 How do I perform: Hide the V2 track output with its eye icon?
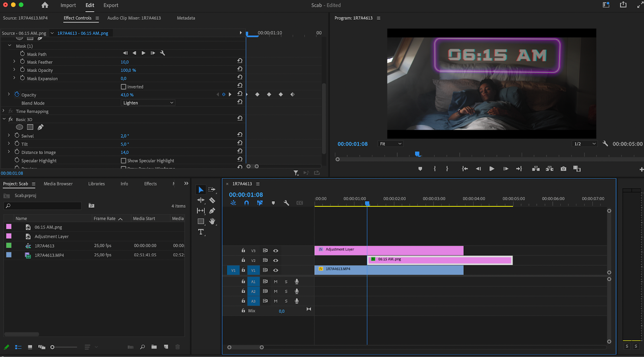(x=276, y=260)
